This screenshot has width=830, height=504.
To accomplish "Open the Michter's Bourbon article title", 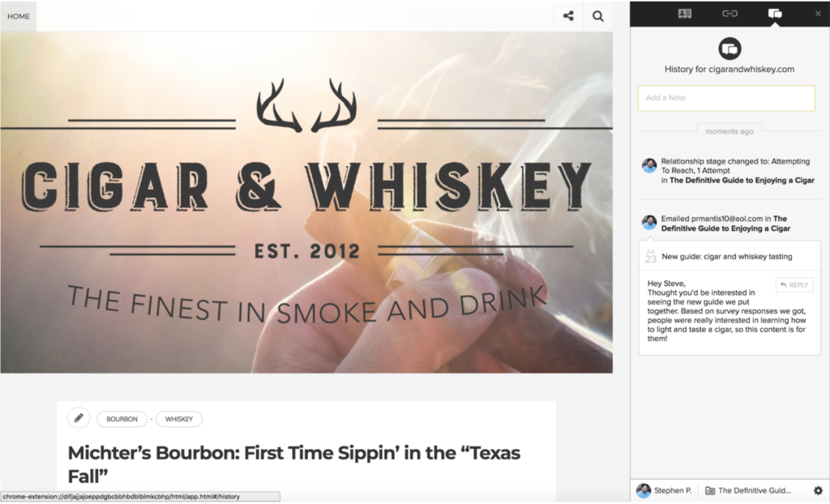I will (294, 464).
